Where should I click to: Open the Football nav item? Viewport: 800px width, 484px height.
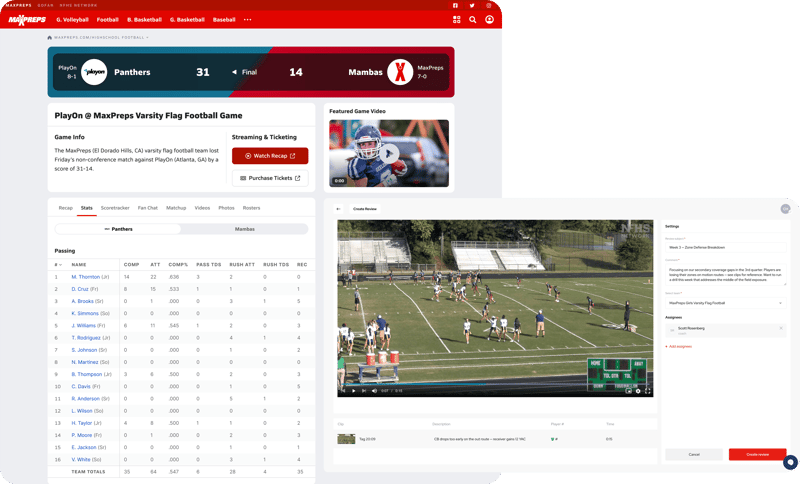click(x=108, y=20)
